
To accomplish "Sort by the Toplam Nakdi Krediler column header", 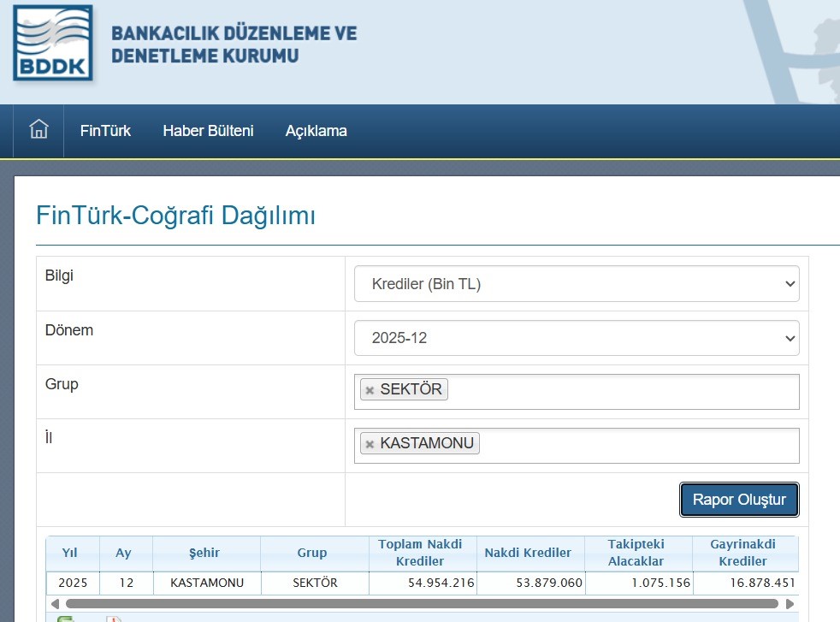I will point(420,553).
